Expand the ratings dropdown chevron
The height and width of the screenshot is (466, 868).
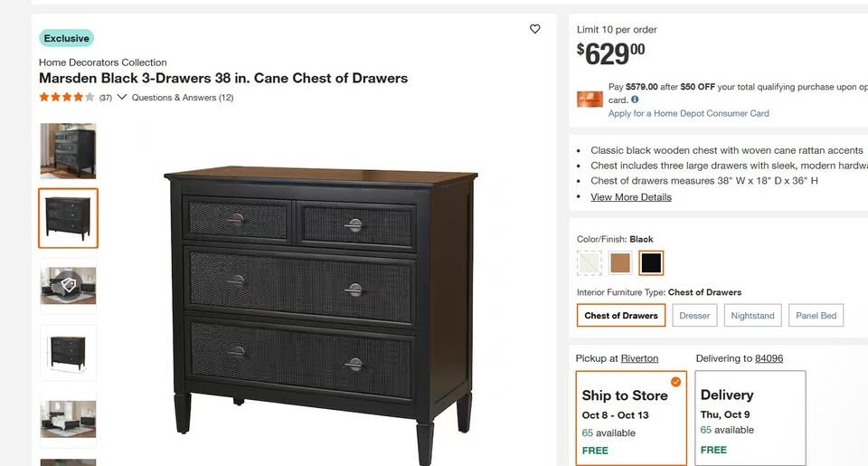pyautogui.click(x=122, y=98)
